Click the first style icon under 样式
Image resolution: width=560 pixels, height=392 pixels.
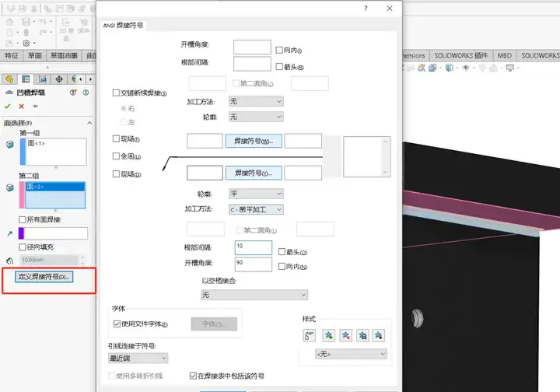point(309,335)
